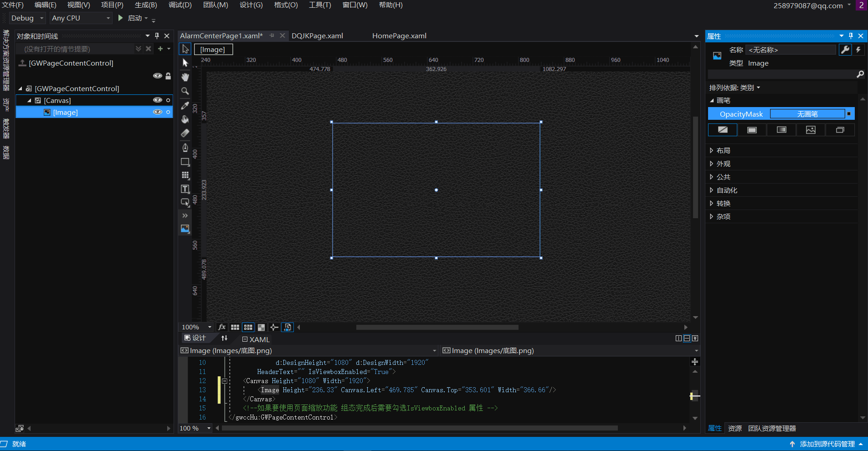Select the Eyedropper tool
The image size is (868, 451).
(x=185, y=105)
